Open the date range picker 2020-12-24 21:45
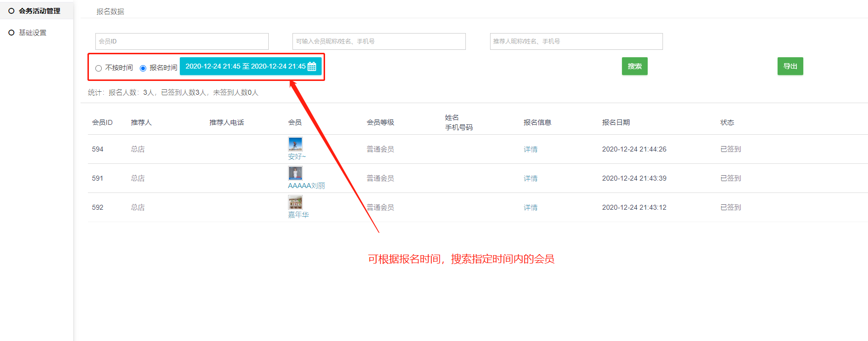Screen dimensions: 868x341 coord(250,66)
